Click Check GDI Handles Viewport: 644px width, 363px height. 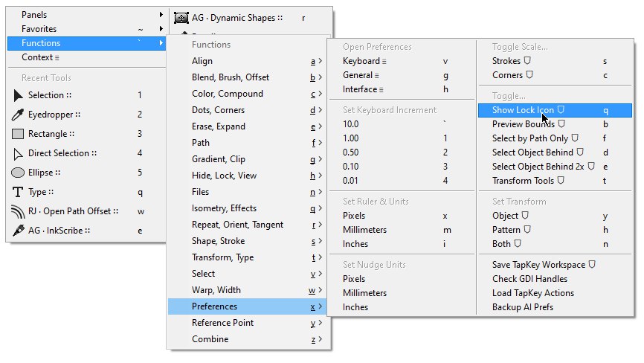coord(529,279)
